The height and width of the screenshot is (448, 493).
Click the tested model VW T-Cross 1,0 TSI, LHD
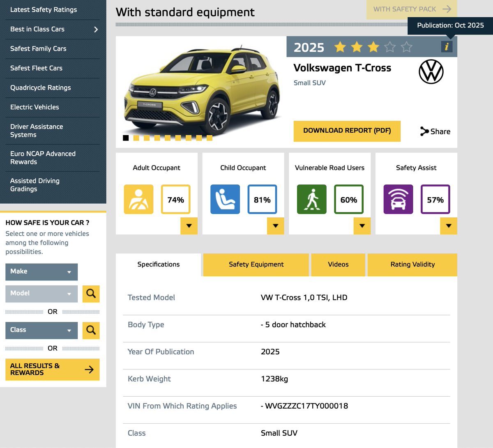tap(304, 298)
